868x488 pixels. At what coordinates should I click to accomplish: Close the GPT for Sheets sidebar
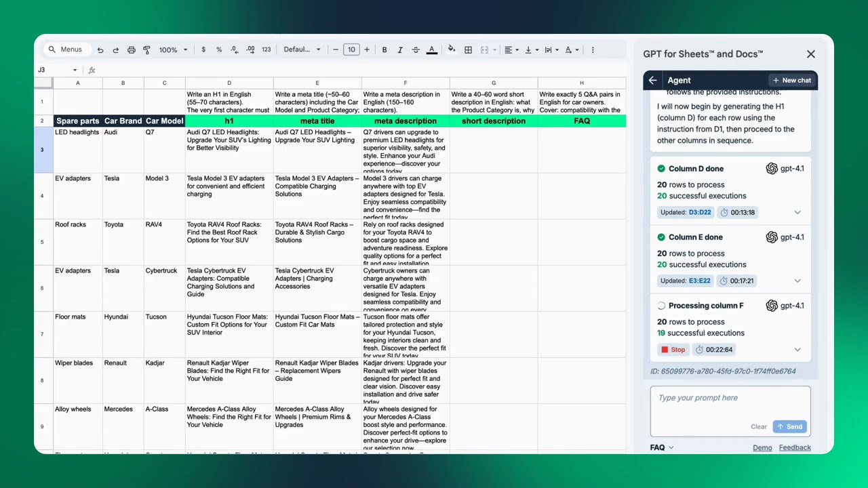(811, 54)
